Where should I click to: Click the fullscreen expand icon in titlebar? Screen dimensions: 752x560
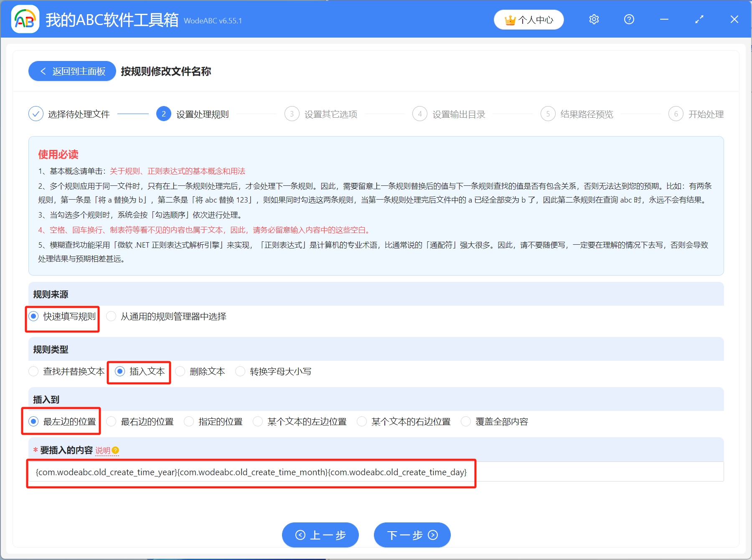point(699,19)
